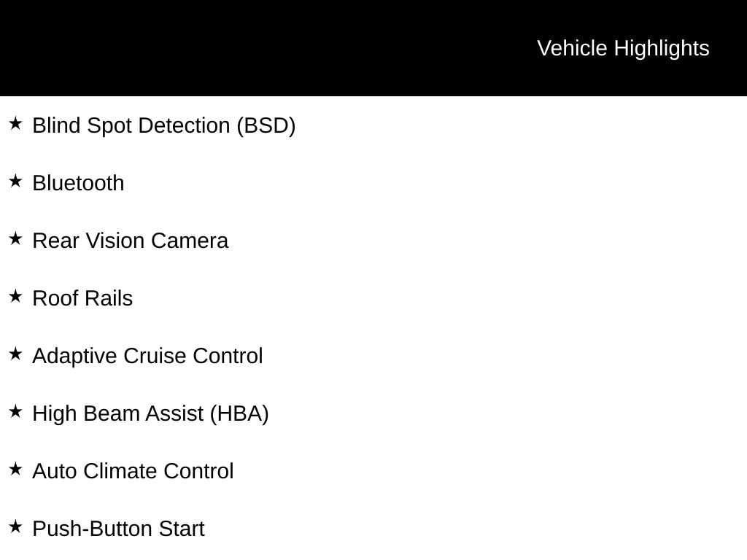Select the Adaptive Cruise Control text
Image resolution: width=747 pixels, height=560 pixels.
coord(147,356)
